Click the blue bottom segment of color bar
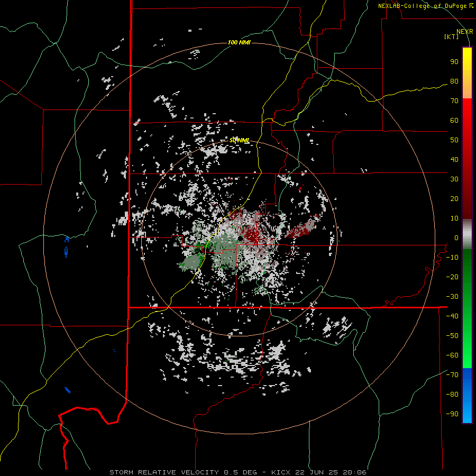This screenshot has height=476, width=476. 467,396
